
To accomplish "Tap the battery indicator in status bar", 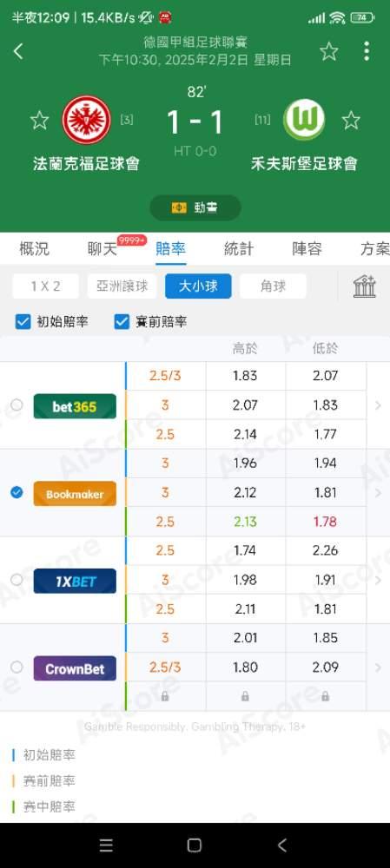I will pos(363,17).
